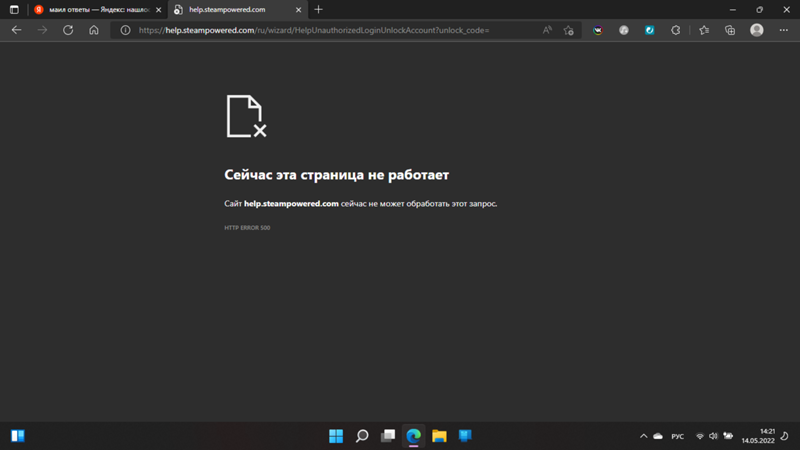The height and width of the screenshot is (450, 800).
Task: Open the Wi-Fi network tray icon
Action: point(700,436)
